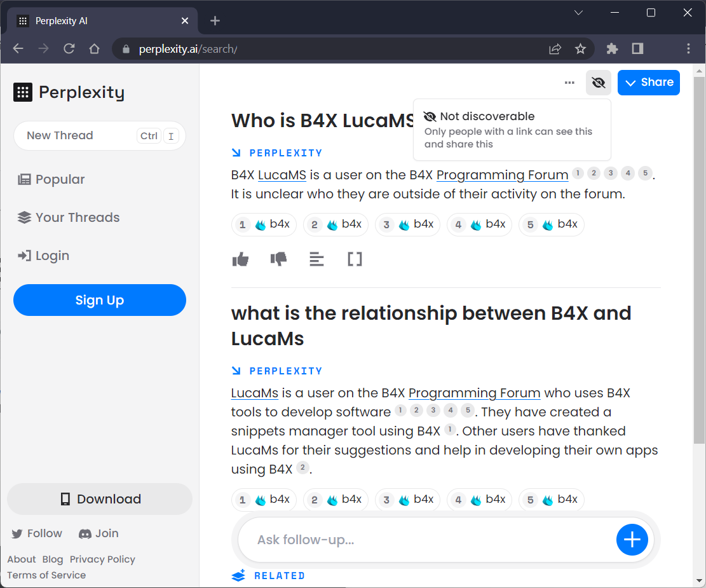Open the Blog link
The width and height of the screenshot is (706, 588).
point(53,559)
